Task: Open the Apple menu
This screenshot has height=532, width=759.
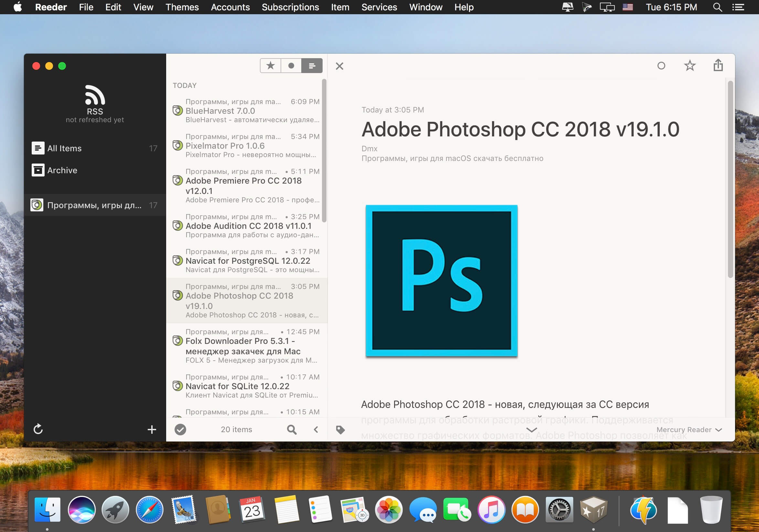Action: [18, 6]
